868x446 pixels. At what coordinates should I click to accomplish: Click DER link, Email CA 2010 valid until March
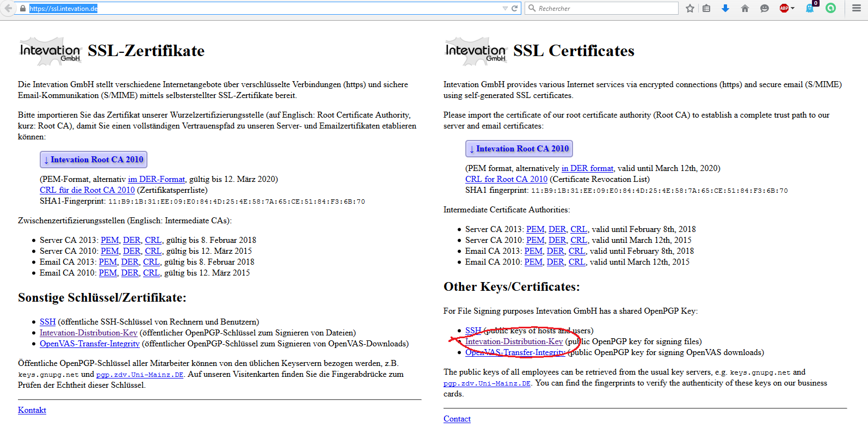tap(556, 262)
